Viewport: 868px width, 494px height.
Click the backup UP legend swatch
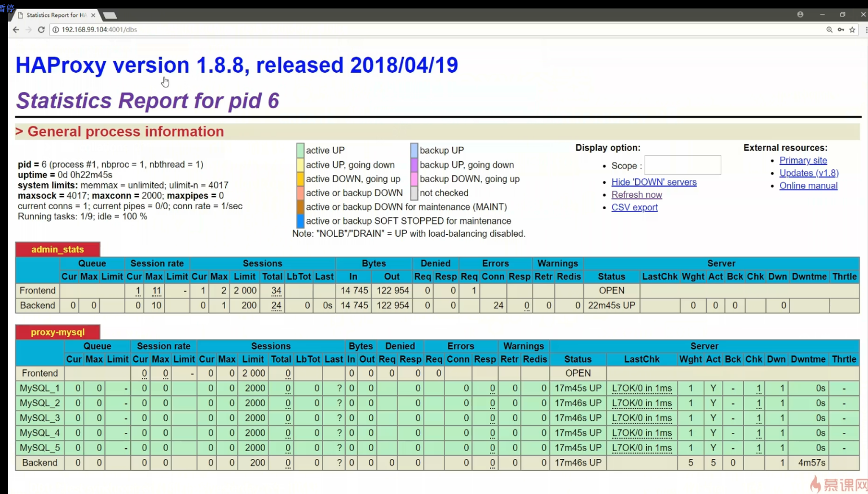click(x=414, y=150)
